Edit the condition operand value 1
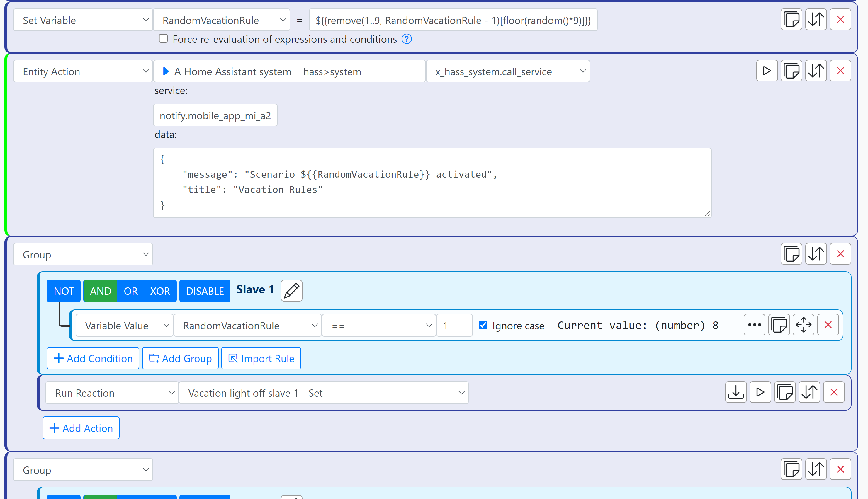 454,325
